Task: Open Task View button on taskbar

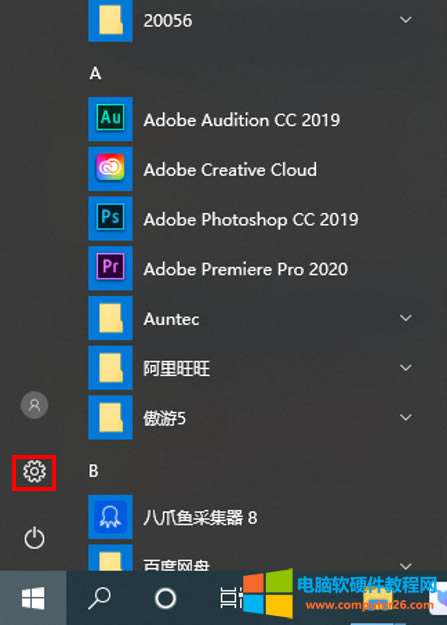Action: pos(231,598)
